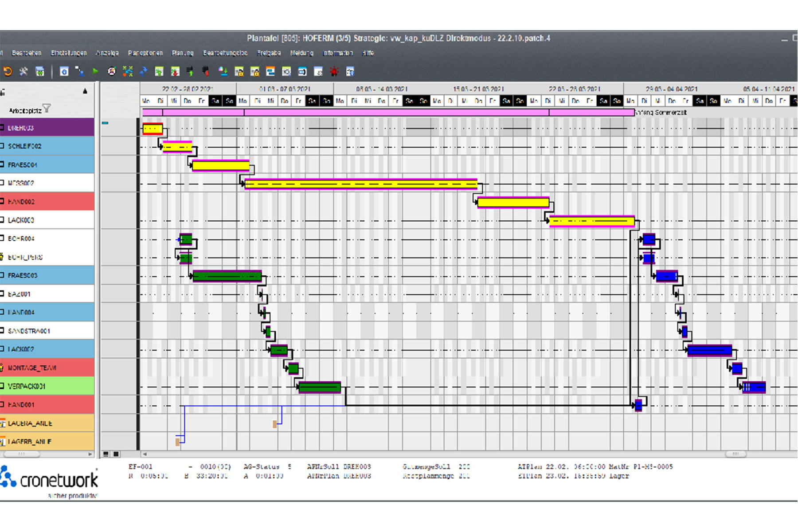This screenshot has width=798, height=532.
Task: Click the workplace list horizontal scrollbar thumb
Action: [22, 454]
